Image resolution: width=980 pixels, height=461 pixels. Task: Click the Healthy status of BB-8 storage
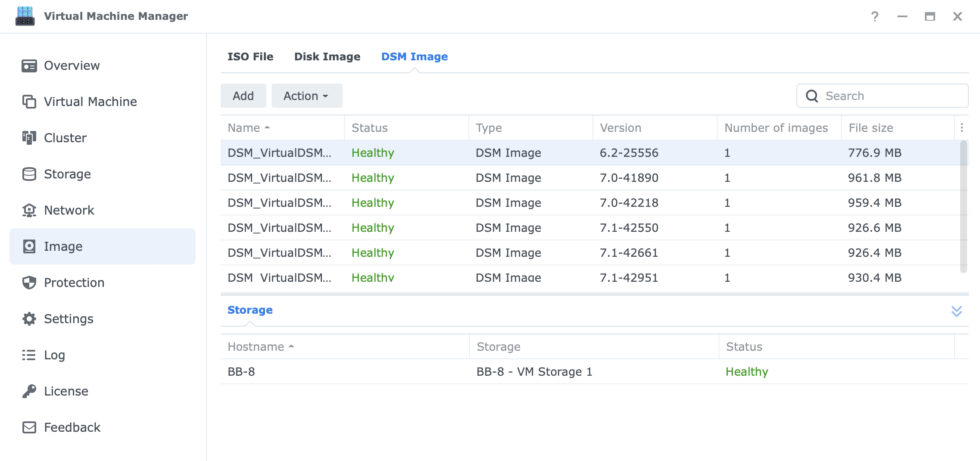coord(747,372)
